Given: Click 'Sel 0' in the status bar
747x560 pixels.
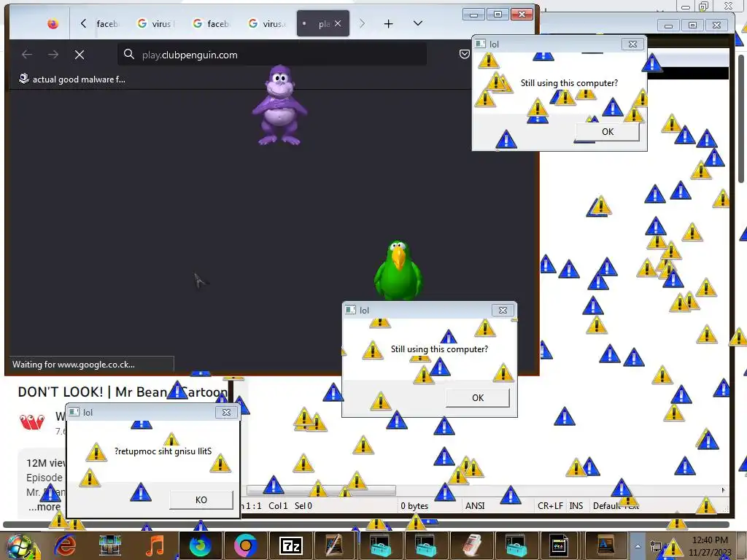Looking at the screenshot, I should coord(303,506).
